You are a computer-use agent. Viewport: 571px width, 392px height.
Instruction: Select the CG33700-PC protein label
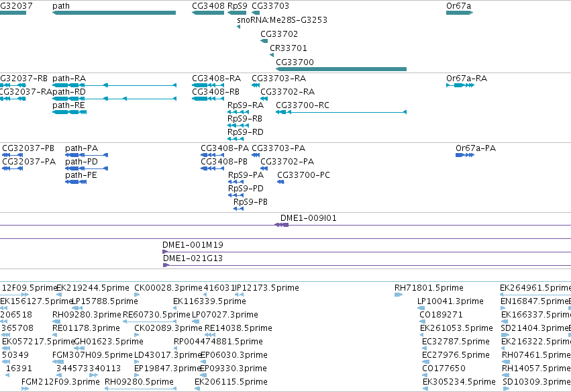tap(304, 175)
